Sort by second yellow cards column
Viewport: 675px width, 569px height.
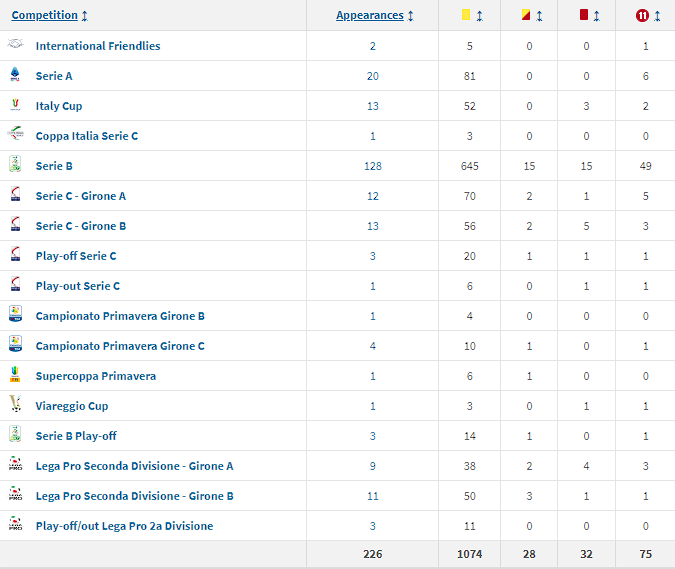coord(532,15)
